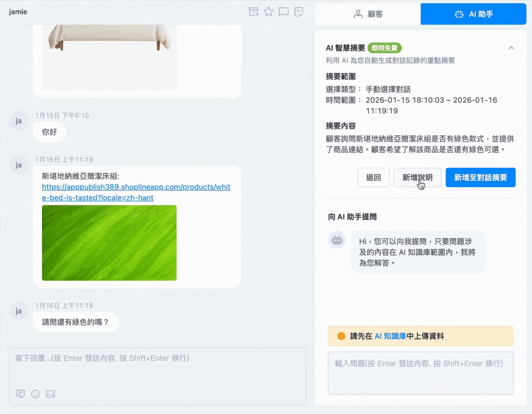Viewport: 532px width, 414px height.
Task: Open the AI 知識庫 link
Action: pos(390,336)
